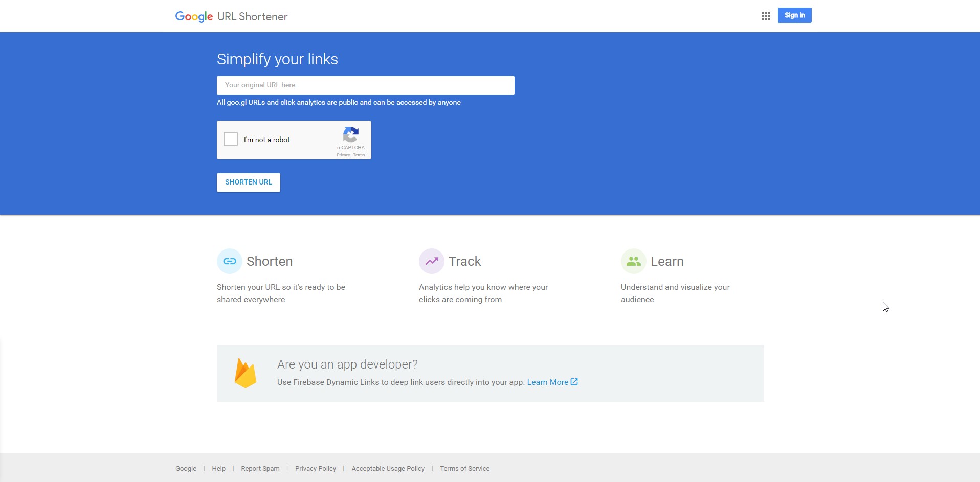Focus the original URL input field
The image size is (980, 482).
point(365,85)
